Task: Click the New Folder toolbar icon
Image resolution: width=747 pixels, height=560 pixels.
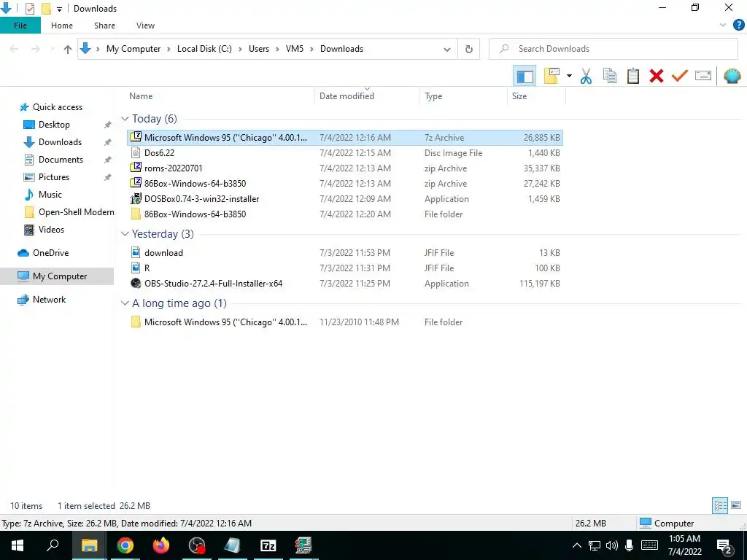Action: point(551,76)
